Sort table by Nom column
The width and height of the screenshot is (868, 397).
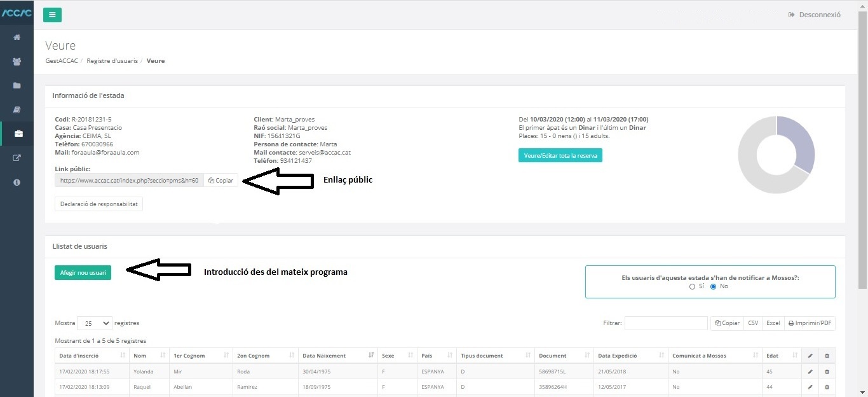(x=149, y=356)
